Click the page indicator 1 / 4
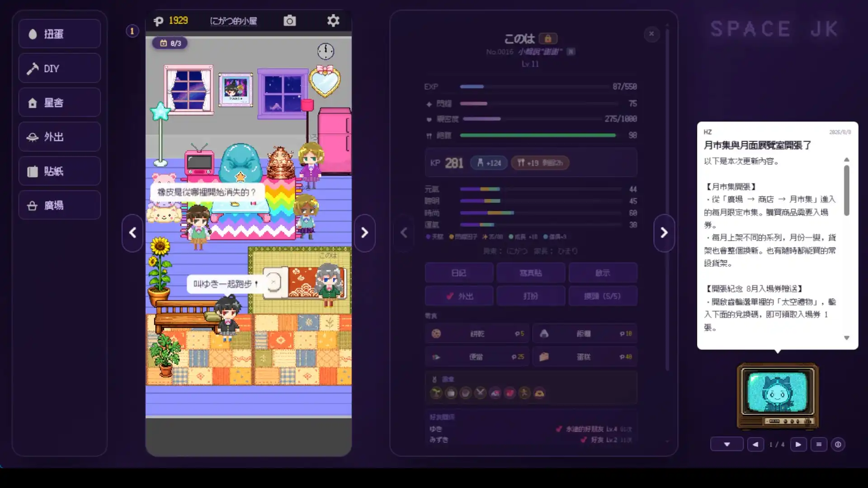This screenshot has height=488, width=868. (x=777, y=445)
